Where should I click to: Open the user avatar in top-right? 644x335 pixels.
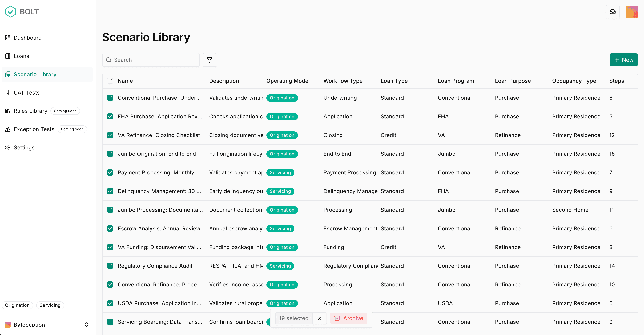click(x=631, y=11)
